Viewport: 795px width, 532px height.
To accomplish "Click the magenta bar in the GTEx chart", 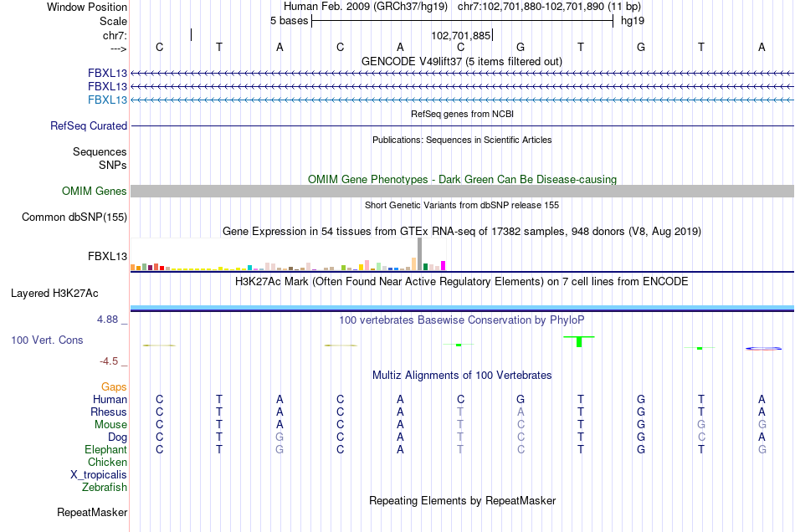I will (444, 265).
